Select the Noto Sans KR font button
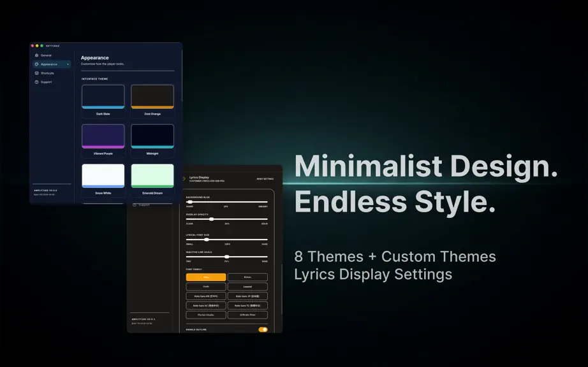The image size is (588, 367). tap(206, 296)
